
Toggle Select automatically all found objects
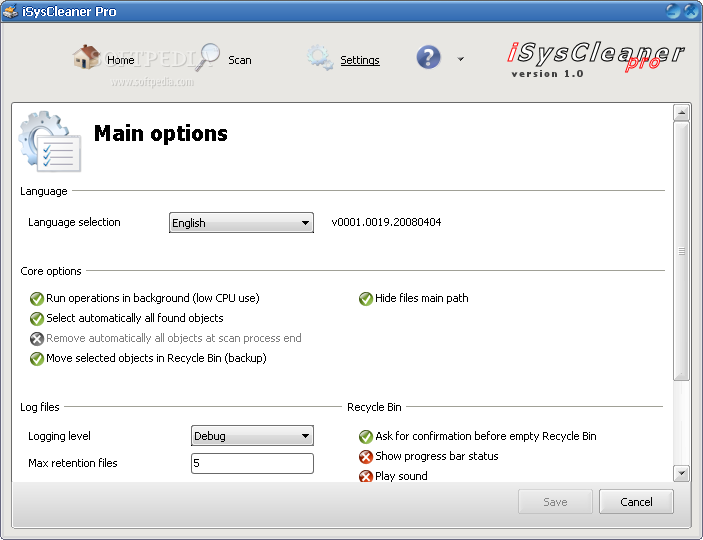pos(126,318)
